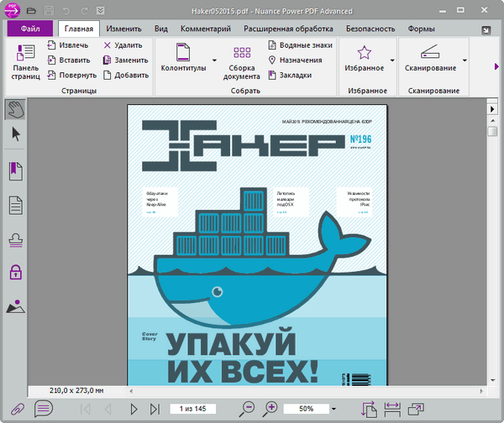Screen dimensions: 504x423
Task: Go to previous page
Action: click(108, 409)
